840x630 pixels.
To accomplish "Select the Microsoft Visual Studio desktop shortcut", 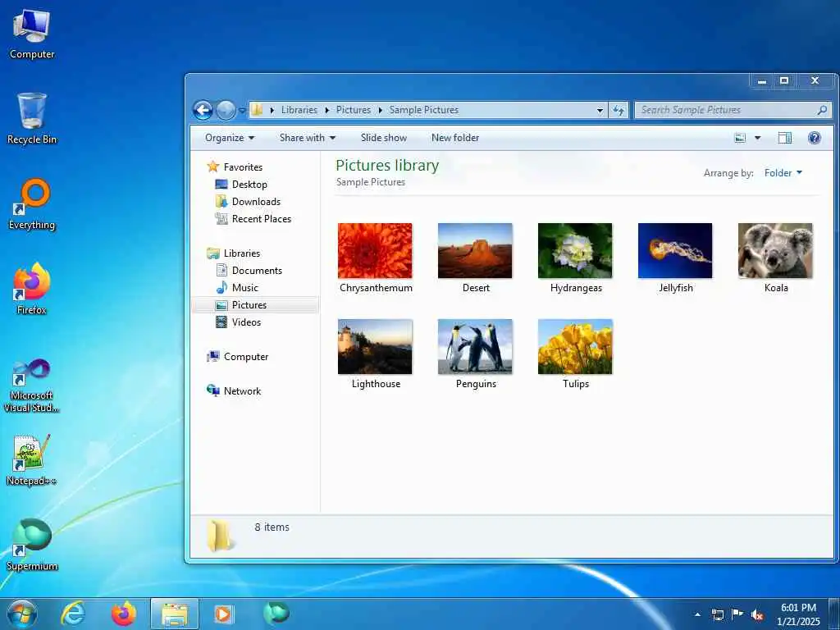I will click(32, 386).
